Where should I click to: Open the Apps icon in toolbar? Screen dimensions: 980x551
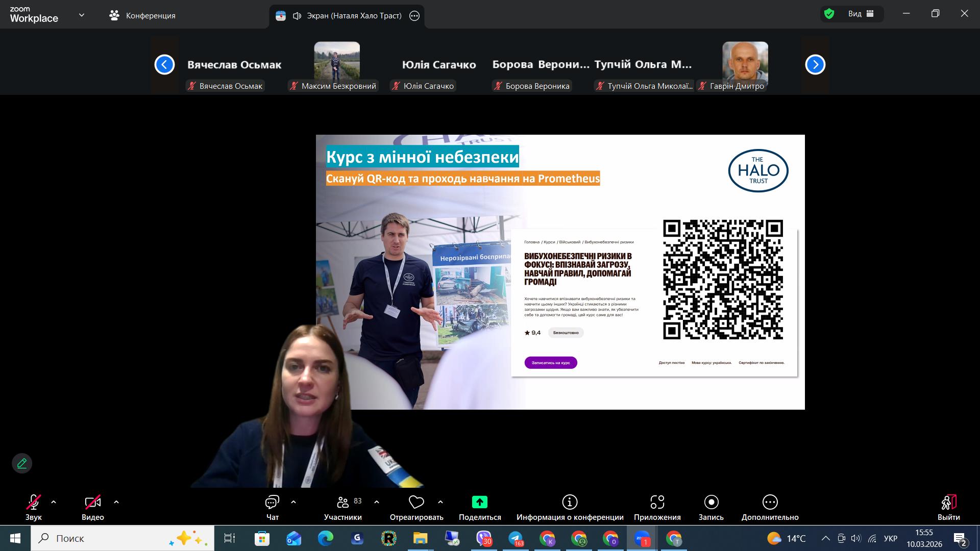pos(657,503)
